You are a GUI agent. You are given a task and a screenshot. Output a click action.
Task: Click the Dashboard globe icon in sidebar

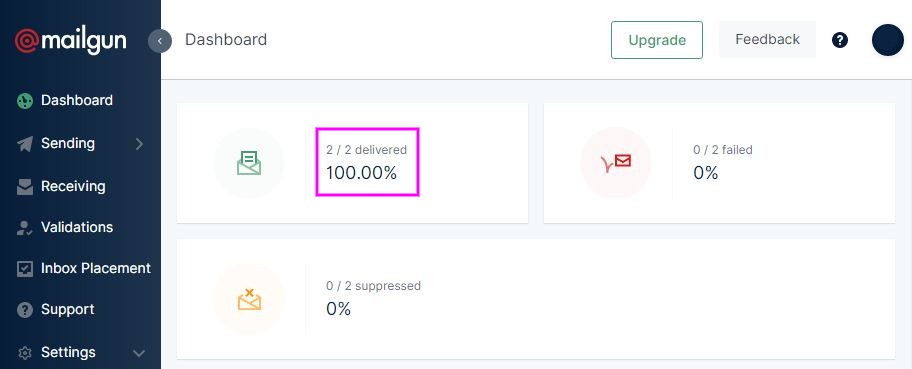24,101
